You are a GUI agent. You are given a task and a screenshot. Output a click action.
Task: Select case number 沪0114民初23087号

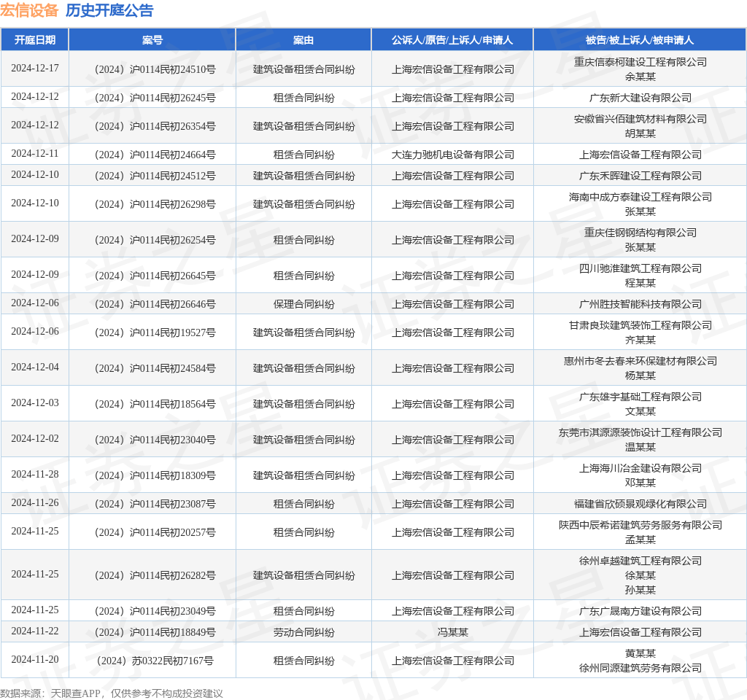pyautogui.click(x=155, y=504)
